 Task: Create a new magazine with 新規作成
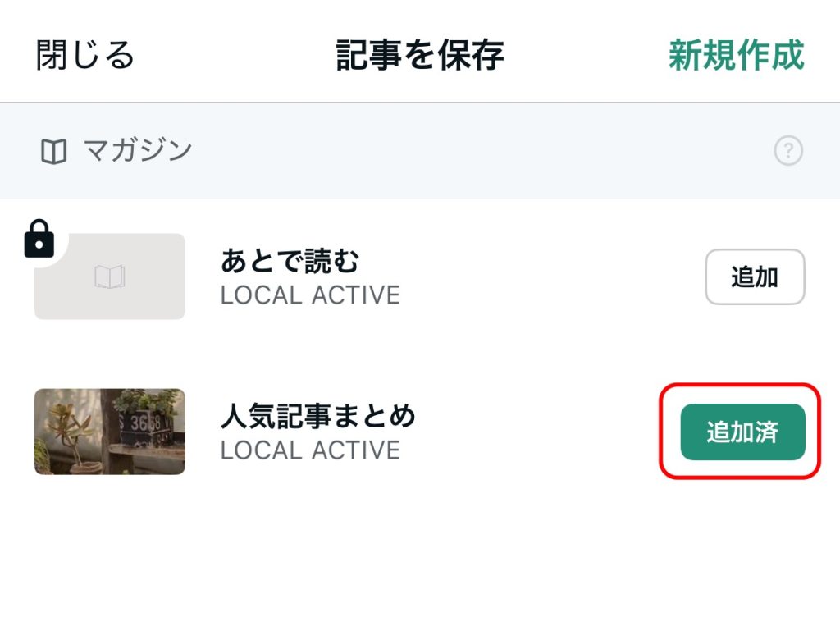point(737,55)
